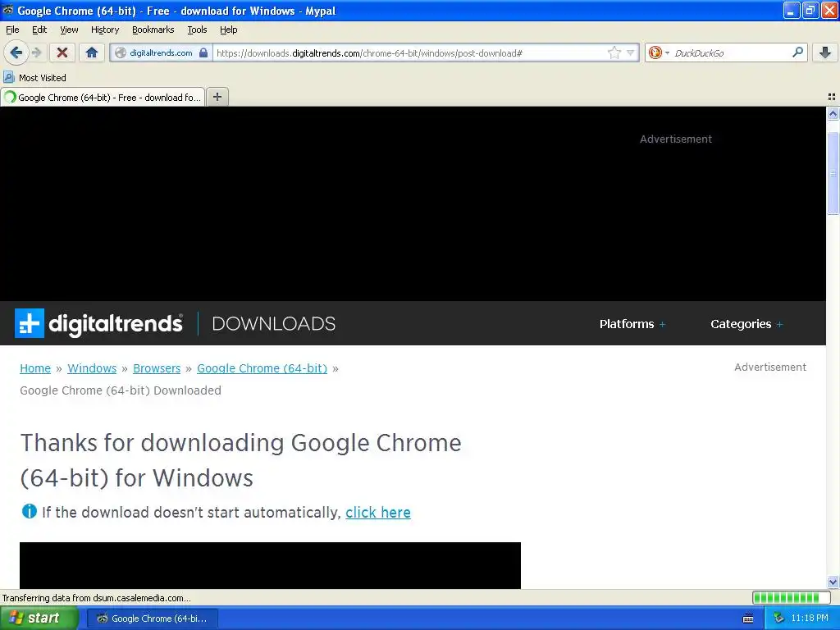The image size is (840, 630).
Task: Select the Google Chrome (64-bi… taskbar button
Action: [152, 619]
